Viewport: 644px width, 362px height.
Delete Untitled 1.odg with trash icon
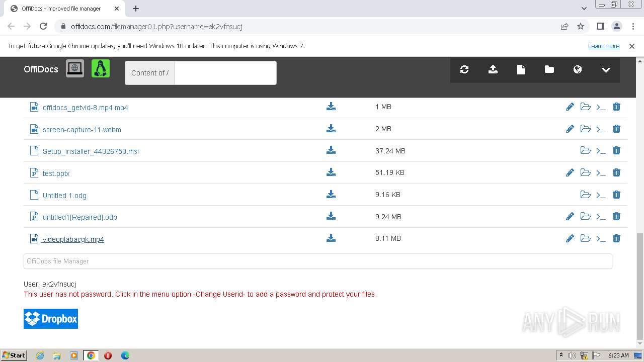(616, 195)
